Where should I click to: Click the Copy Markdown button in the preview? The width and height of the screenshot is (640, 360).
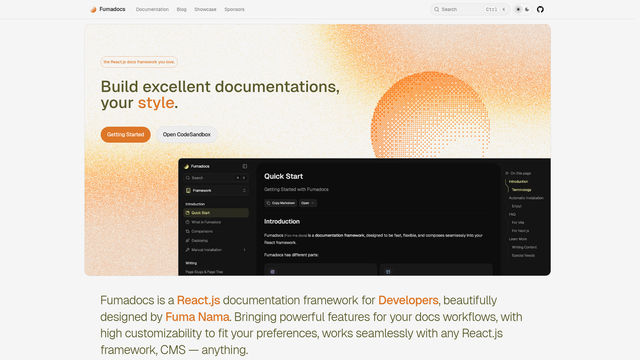280,203
